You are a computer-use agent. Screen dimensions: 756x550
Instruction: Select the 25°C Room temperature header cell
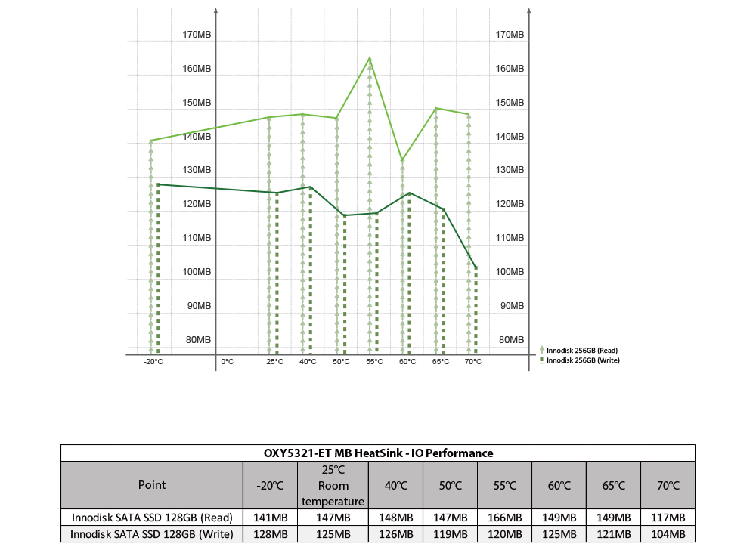333,485
